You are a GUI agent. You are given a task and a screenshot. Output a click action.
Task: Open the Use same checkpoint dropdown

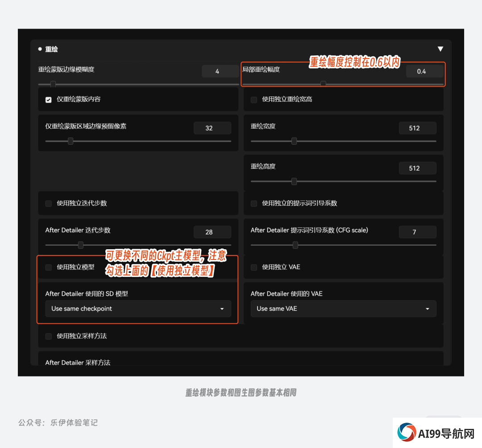pos(138,309)
